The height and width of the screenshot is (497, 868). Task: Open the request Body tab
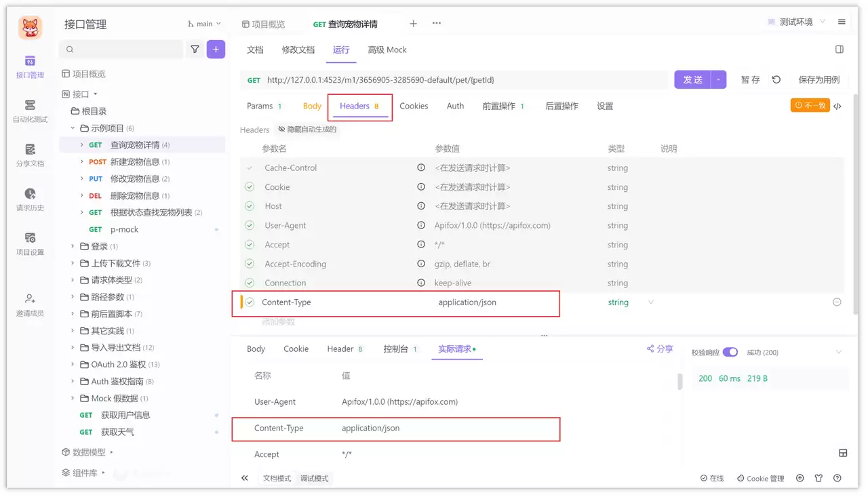coord(312,106)
